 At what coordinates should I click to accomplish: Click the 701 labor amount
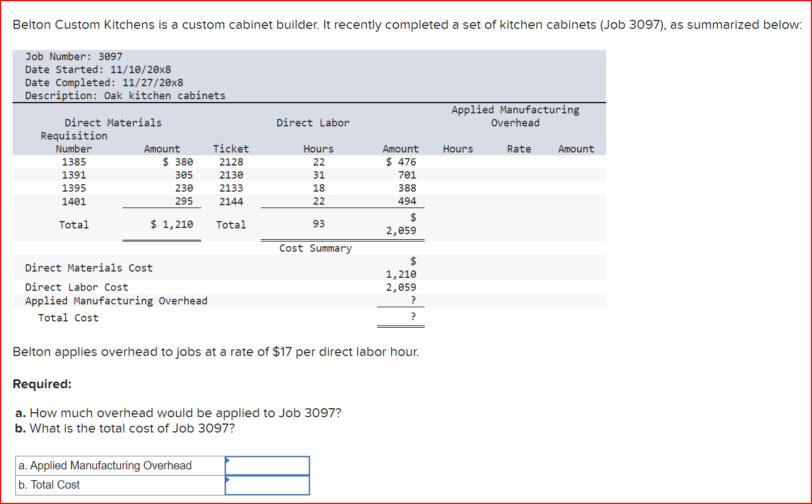407,175
